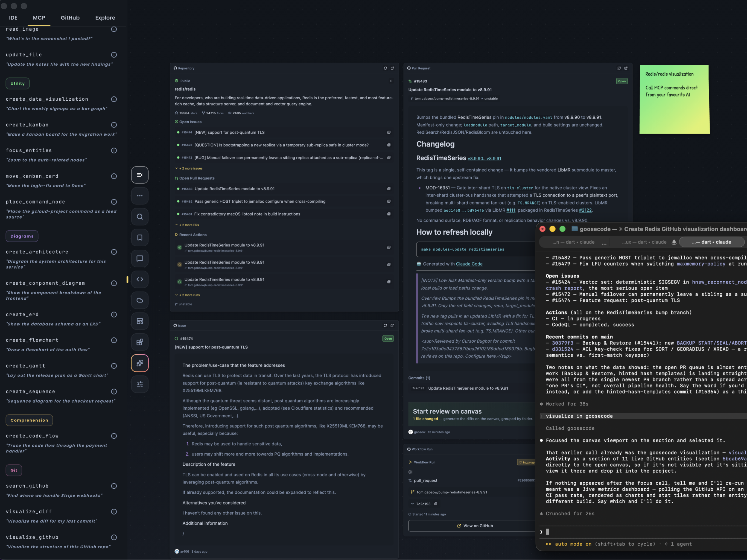This screenshot has width=747, height=560.
Task: Show info for focus_entities command
Action: click(114, 151)
